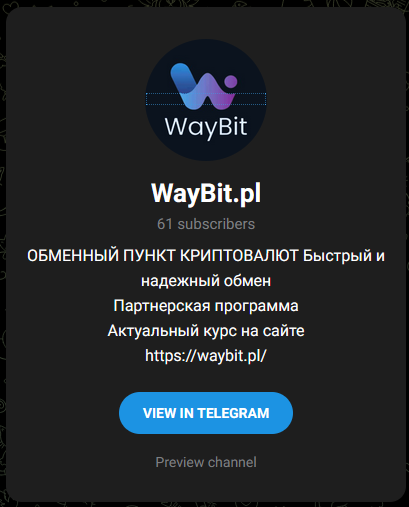The height and width of the screenshot is (507, 409).
Task: Follow the https://waybit.pl/ link
Action: [206, 356]
